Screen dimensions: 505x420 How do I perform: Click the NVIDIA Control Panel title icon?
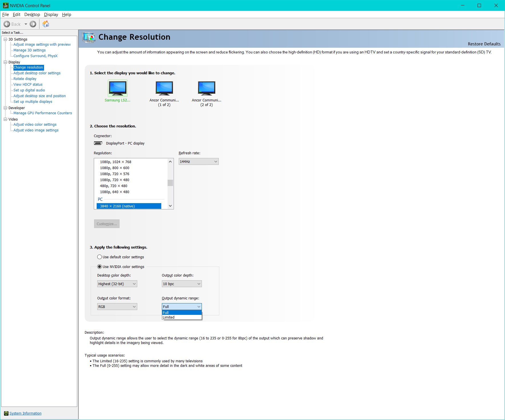click(6, 5)
